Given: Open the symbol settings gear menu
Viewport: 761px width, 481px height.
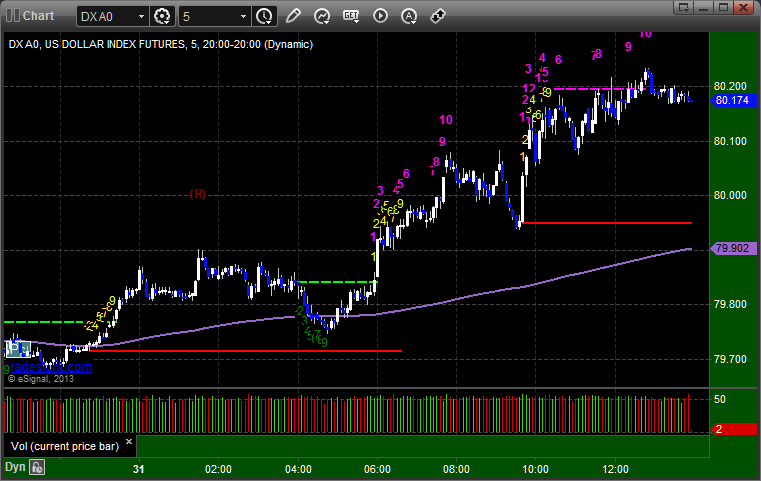Looking at the screenshot, I should click(x=162, y=17).
